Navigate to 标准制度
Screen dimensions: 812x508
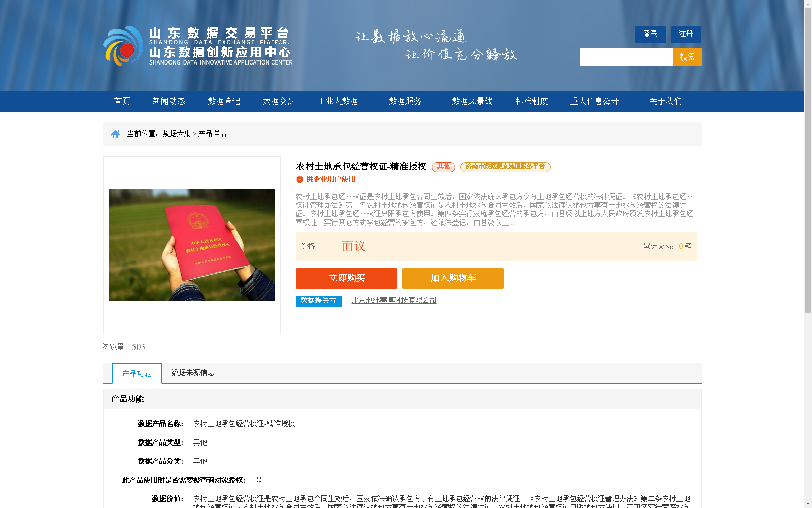click(531, 101)
